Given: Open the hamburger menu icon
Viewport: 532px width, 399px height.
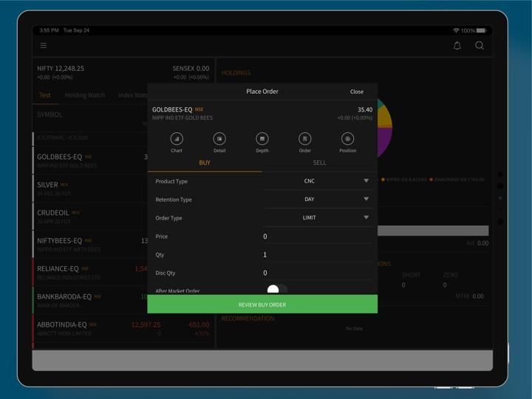Looking at the screenshot, I should click(x=43, y=46).
